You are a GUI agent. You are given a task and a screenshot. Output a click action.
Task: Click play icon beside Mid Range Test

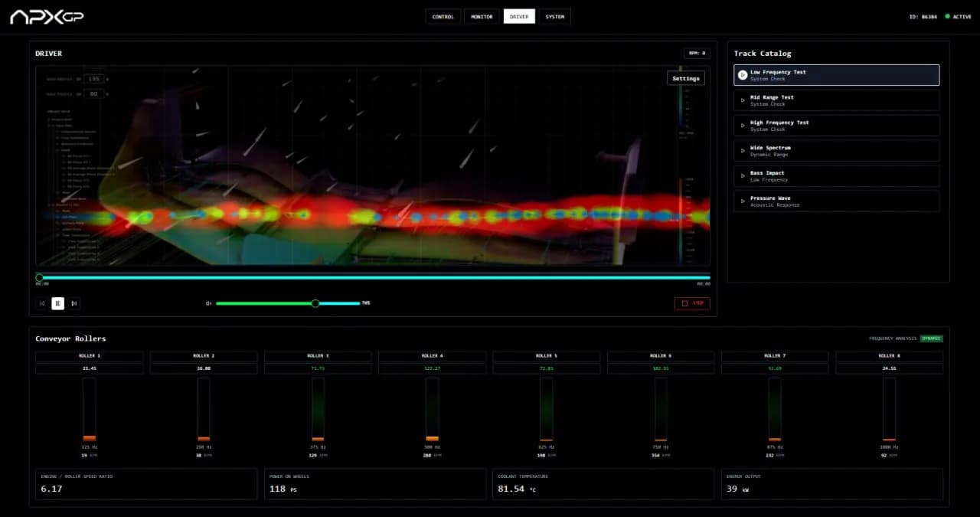(743, 100)
